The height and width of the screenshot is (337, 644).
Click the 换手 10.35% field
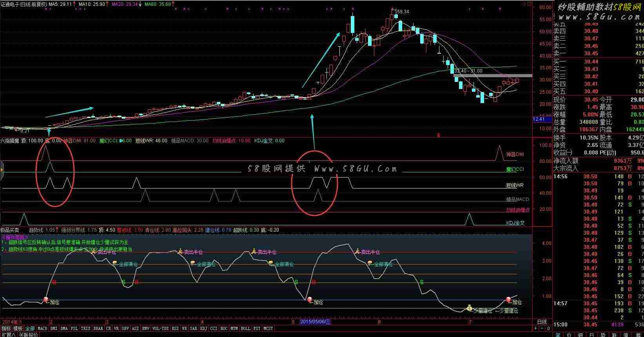pos(575,138)
